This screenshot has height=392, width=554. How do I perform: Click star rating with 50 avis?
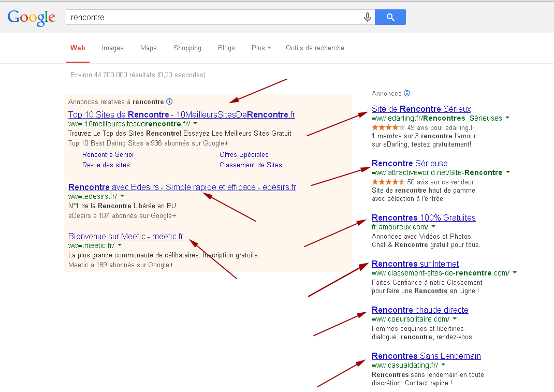click(x=388, y=182)
